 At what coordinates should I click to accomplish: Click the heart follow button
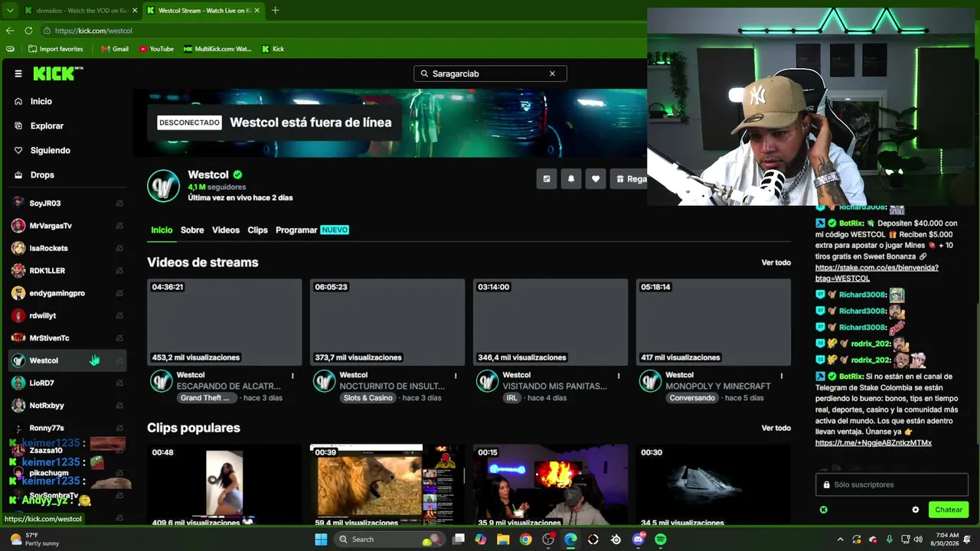tap(596, 179)
